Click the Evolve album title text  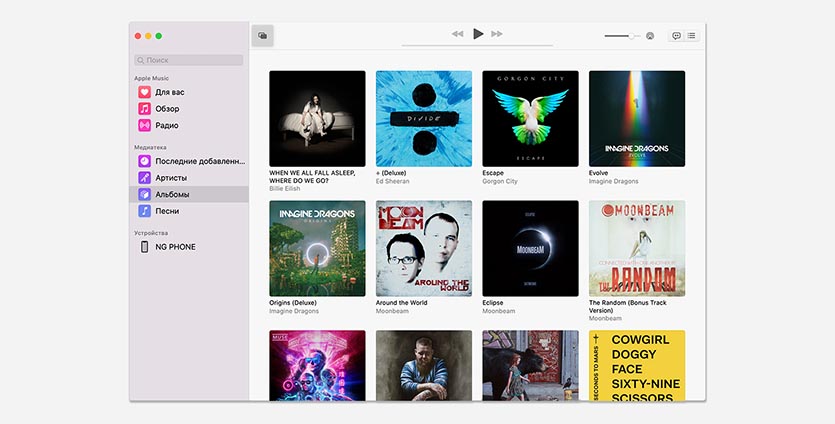click(599, 173)
